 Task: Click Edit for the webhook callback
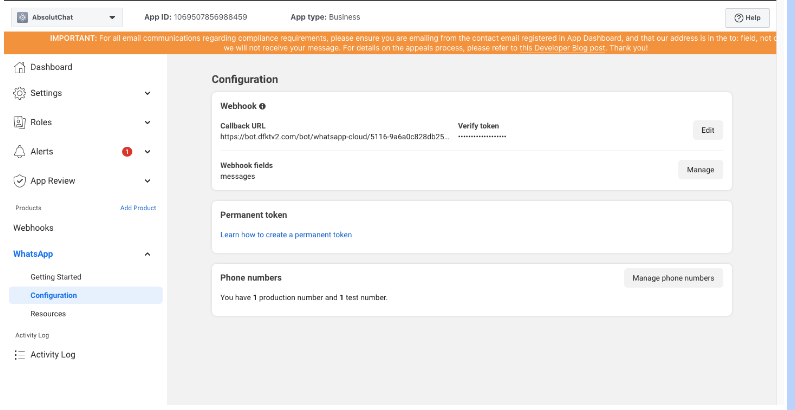click(708, 130)
